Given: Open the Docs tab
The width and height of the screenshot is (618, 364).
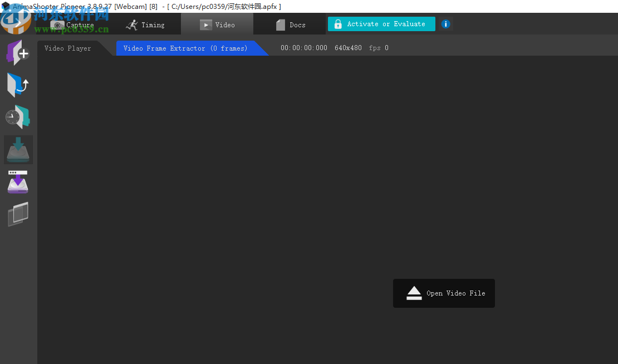Looking at the screenshot, I should [290, 25].
